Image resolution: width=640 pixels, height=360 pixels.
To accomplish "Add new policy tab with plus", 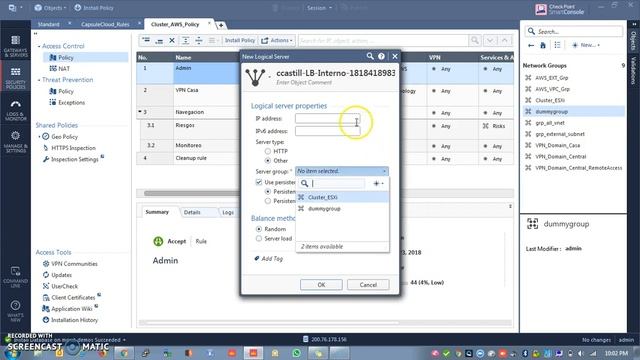I will tap(221, 25).
